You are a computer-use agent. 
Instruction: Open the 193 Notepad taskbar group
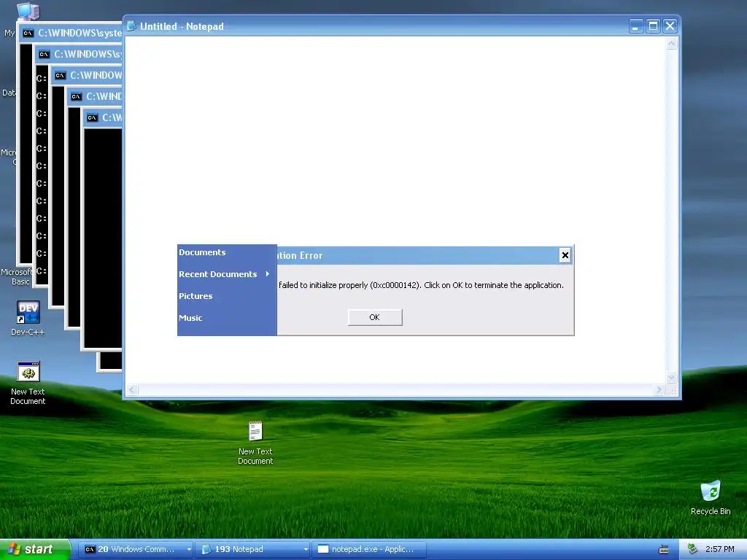point(252,550)
